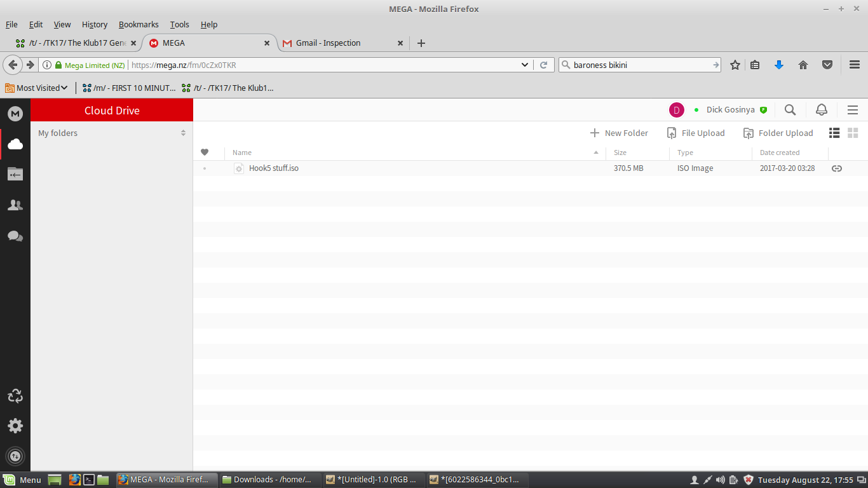Click Folder Upload button
Image resolution: width=868 pixels, height=488 pixels.
click(x=778, y=133)
